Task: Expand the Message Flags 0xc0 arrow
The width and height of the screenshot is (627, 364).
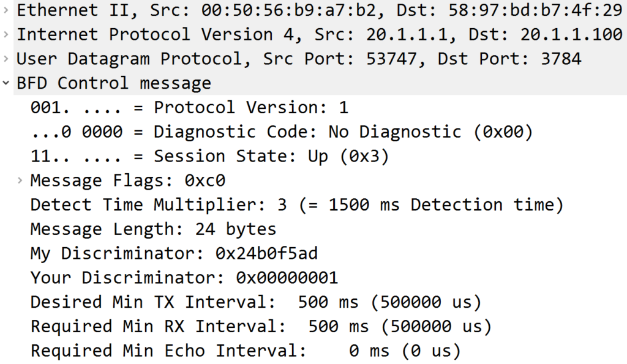Action: pos(20,180)
